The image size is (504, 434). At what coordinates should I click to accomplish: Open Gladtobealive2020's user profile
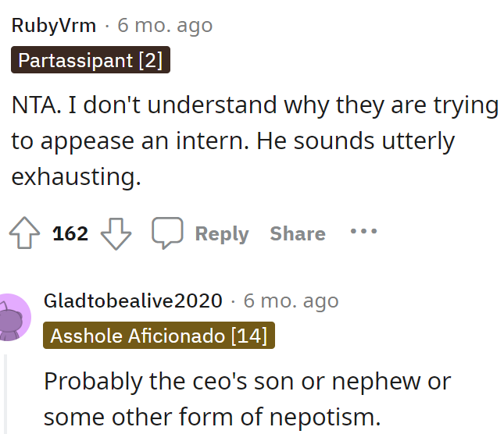click(133, 301)
